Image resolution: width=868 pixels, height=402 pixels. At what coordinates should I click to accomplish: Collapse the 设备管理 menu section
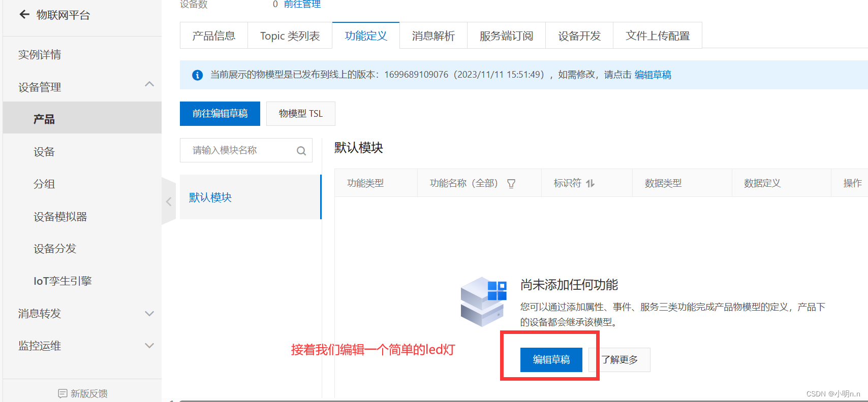pos(149,84)
